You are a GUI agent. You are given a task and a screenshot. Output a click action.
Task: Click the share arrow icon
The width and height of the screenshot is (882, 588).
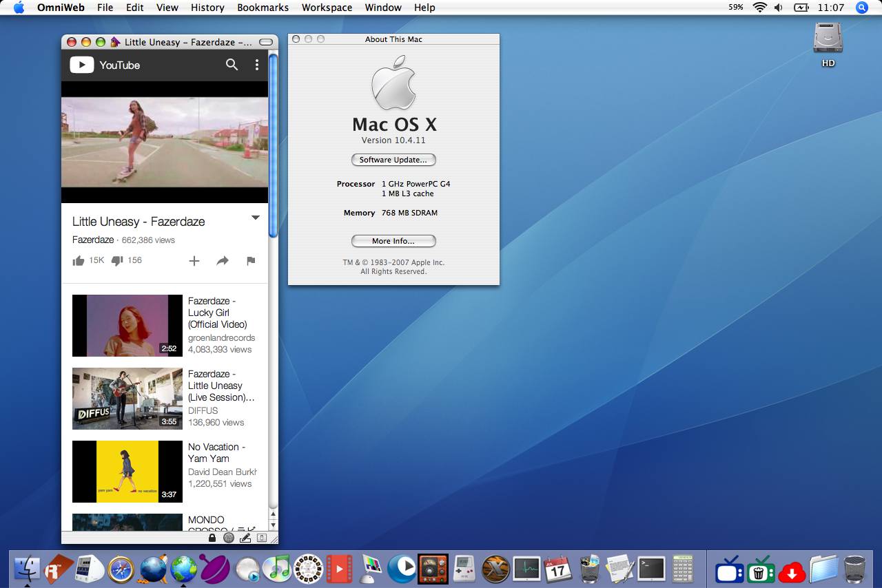(223, 261)
